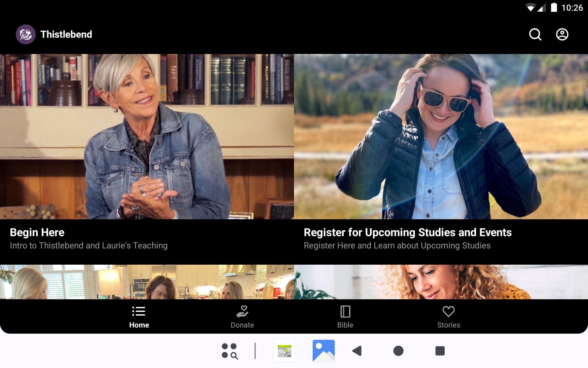Tap the Thistlebend logo emblem
Image resolution: width=588 pixels, height=368 pixels.
[26, 34]
